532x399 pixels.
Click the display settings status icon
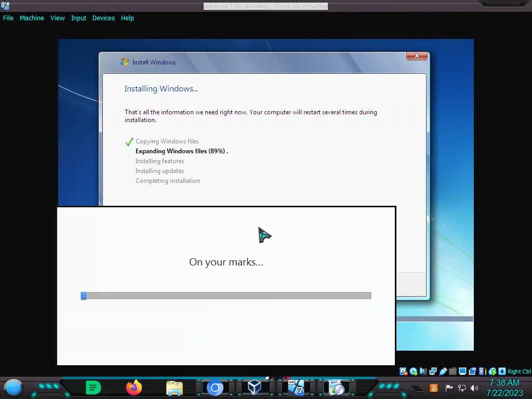click(462, 371)
